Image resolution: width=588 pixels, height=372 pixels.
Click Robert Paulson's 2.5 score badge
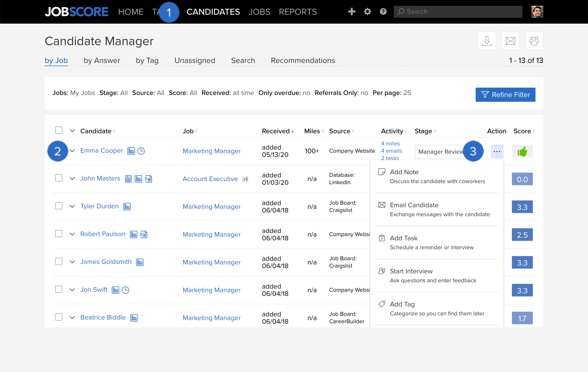pos(522,235)
